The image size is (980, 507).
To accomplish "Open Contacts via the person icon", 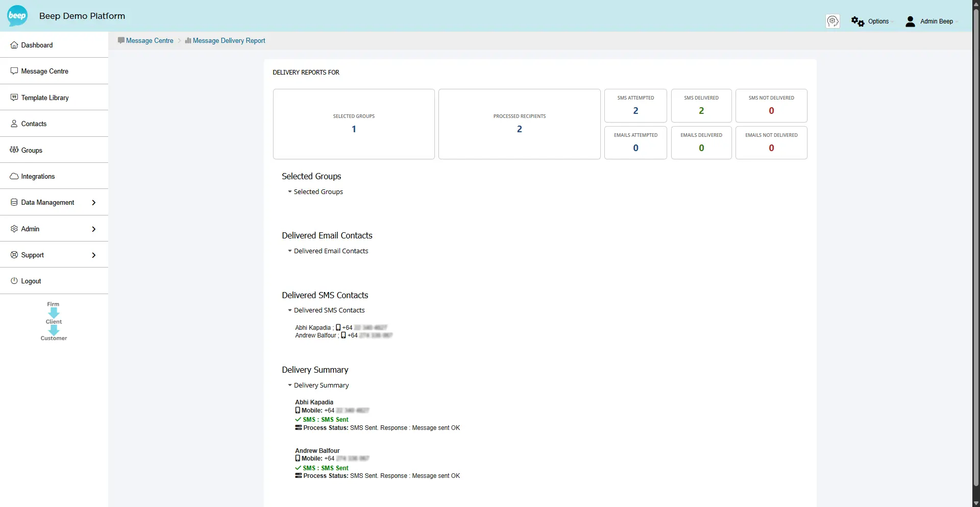I will point(14,124).
